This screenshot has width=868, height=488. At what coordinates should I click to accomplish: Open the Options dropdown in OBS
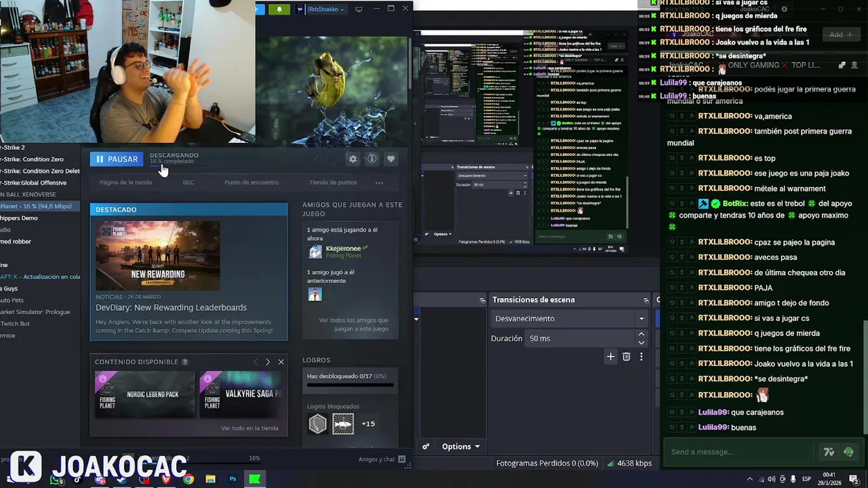click(461, 447)
